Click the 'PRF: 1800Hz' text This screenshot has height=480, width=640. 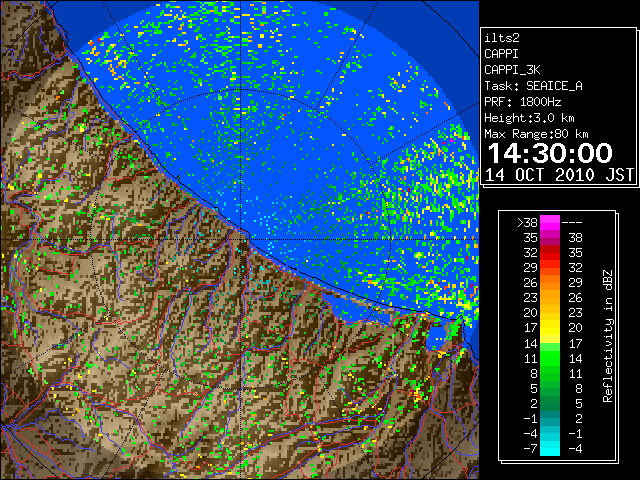point(522,102)
